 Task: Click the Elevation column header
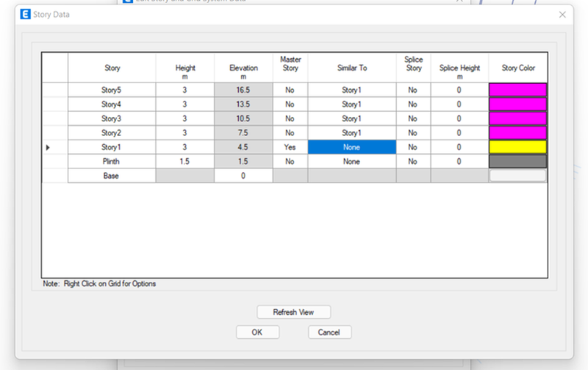[243, 68]
